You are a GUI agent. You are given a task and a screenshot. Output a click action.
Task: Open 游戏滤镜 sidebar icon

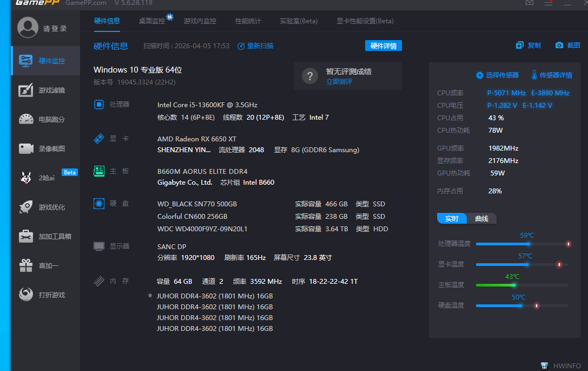click(26, 90)
